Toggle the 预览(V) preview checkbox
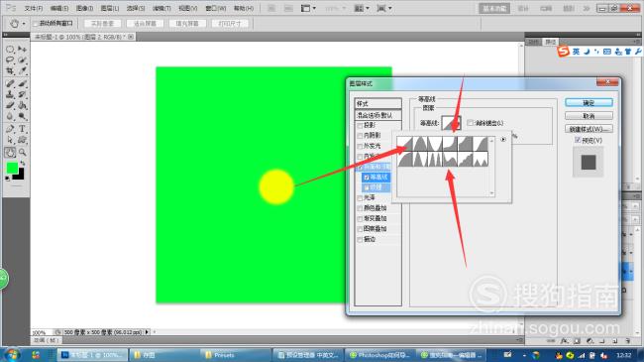 pyautogui.click(x=578, y=140)
